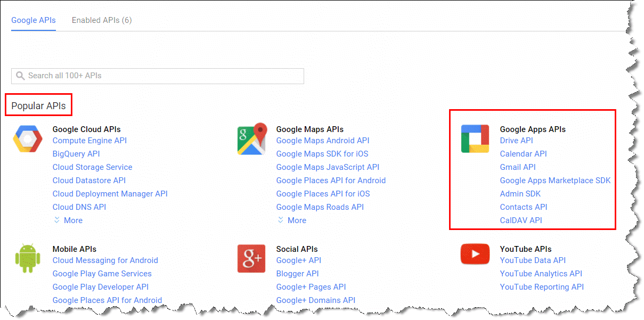Choose the Admin SDK link

(520, 194)
